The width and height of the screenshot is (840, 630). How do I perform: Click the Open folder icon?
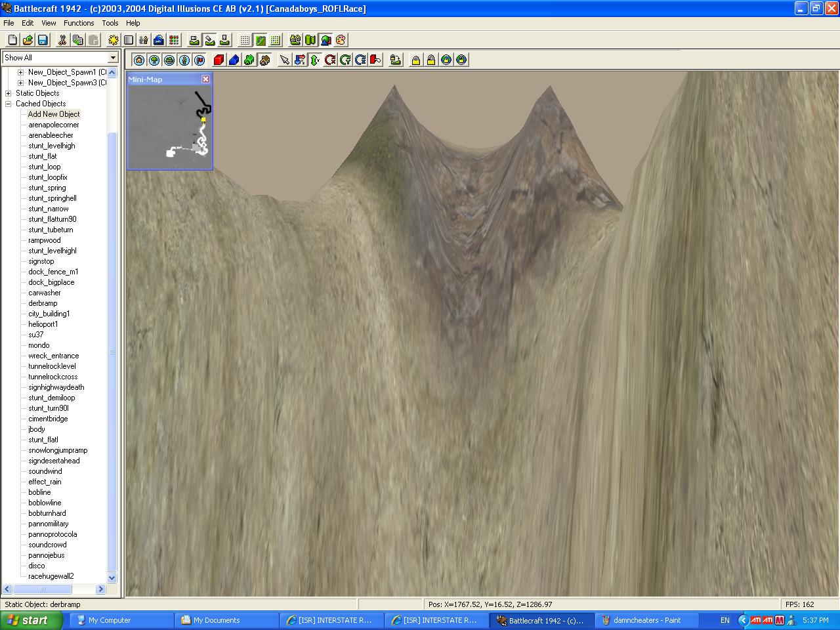[x=28, y=40]
